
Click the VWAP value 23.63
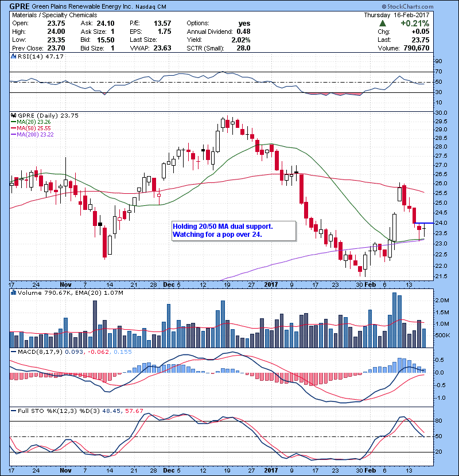[x=162, y=48]
